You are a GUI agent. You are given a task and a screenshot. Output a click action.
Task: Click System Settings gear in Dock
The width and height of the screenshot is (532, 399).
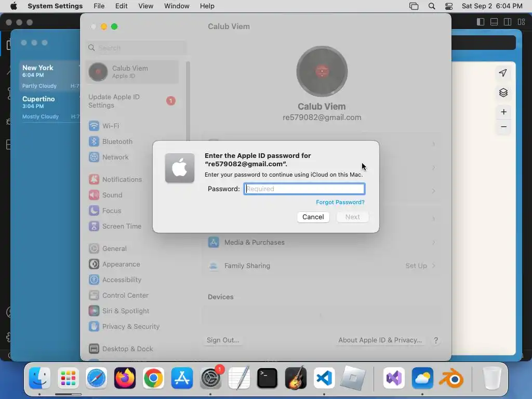pyautogui.click(x=210, y=378)
